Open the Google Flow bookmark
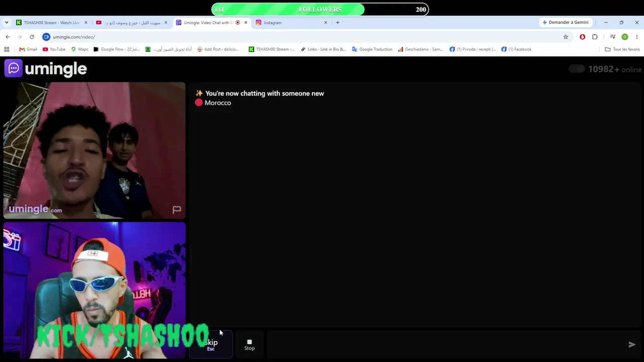 pyautogui.click(x=116, y=49)
